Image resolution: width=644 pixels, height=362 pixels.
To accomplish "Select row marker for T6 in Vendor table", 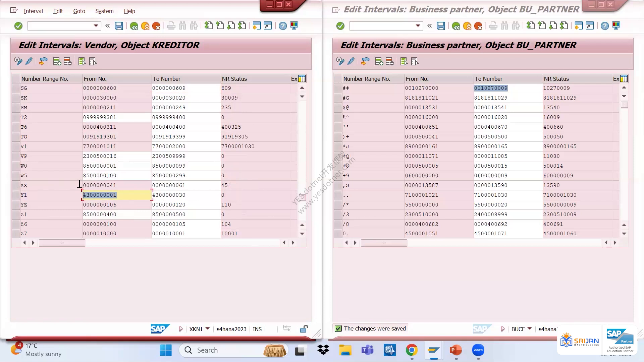I will click(x=15, y=127).
